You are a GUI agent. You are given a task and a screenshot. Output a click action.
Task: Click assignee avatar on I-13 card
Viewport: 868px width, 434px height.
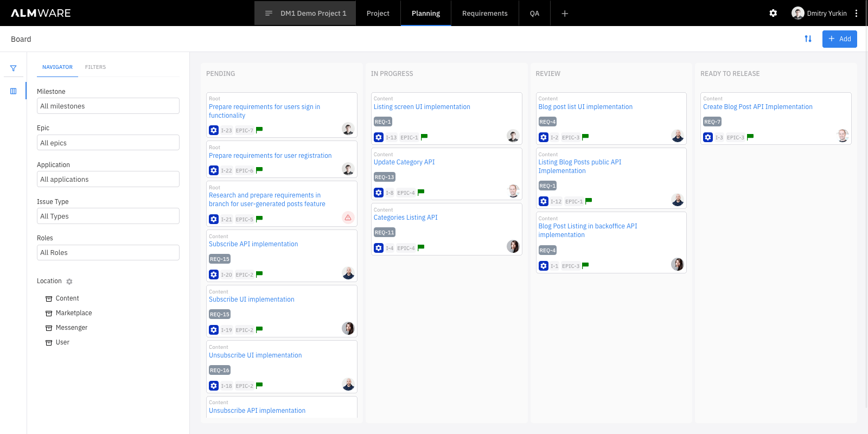coord(513,136)
